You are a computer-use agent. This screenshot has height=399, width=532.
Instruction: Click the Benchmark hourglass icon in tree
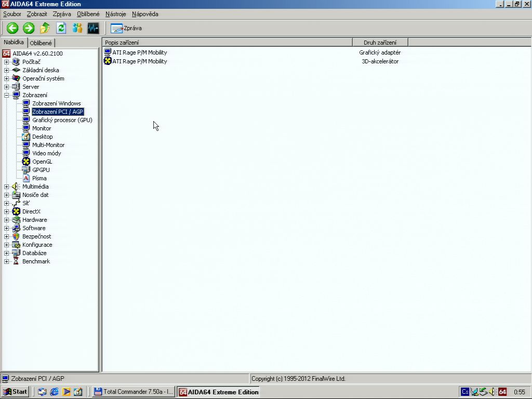click(16, 261)
